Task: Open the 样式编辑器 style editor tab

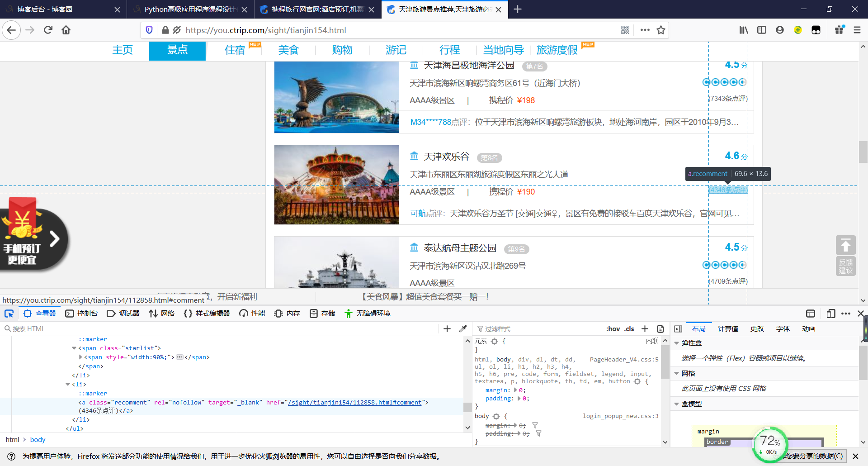Action: click(x=207, y=314)
